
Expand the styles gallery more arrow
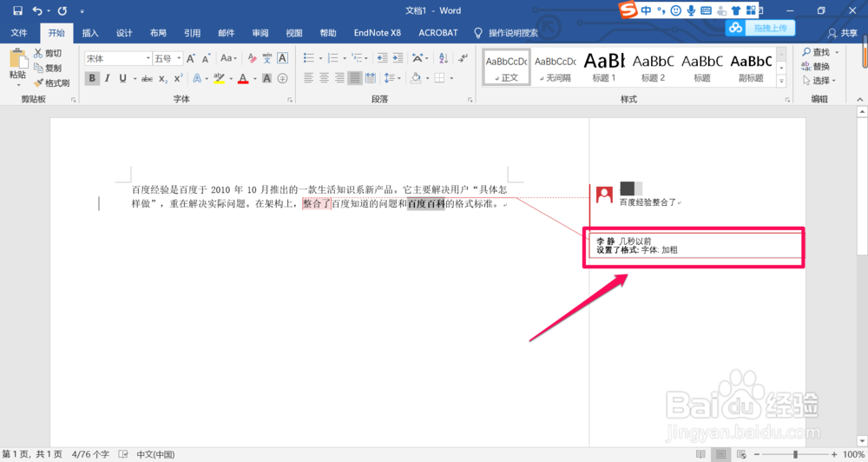pyautogui.click(x=782, y=81)
